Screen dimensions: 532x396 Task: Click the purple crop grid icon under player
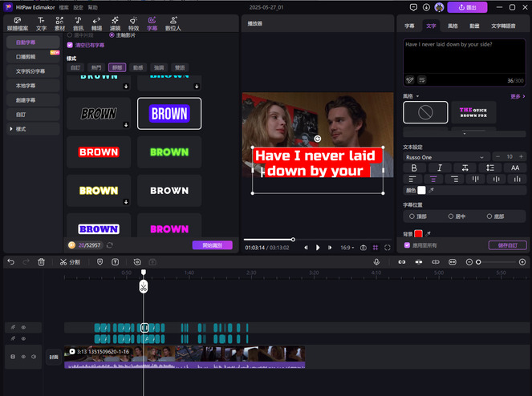(376, 248)
